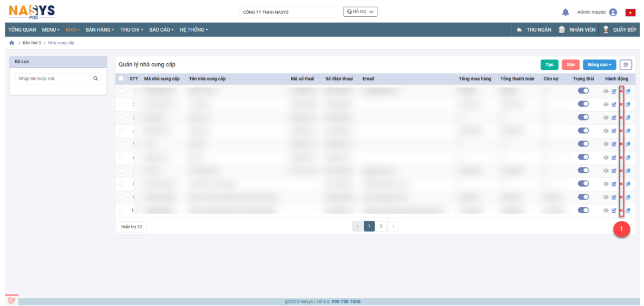
Task: Click the Nhập tên hoặc mã search field
Action: [x=53, y=78]
